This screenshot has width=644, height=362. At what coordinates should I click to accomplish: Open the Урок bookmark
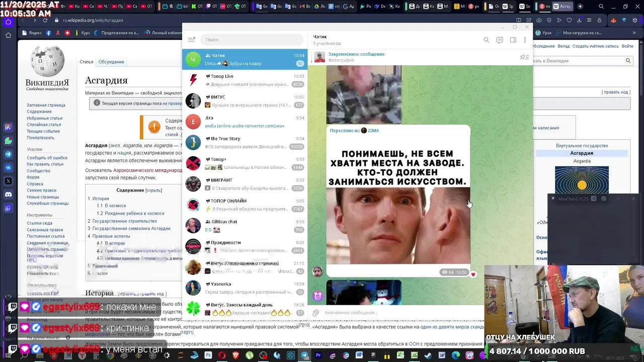coord(543,33)
